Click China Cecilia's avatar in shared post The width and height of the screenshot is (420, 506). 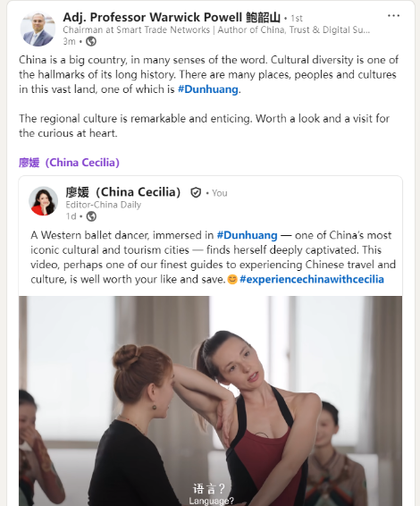[x=43, y=201]
